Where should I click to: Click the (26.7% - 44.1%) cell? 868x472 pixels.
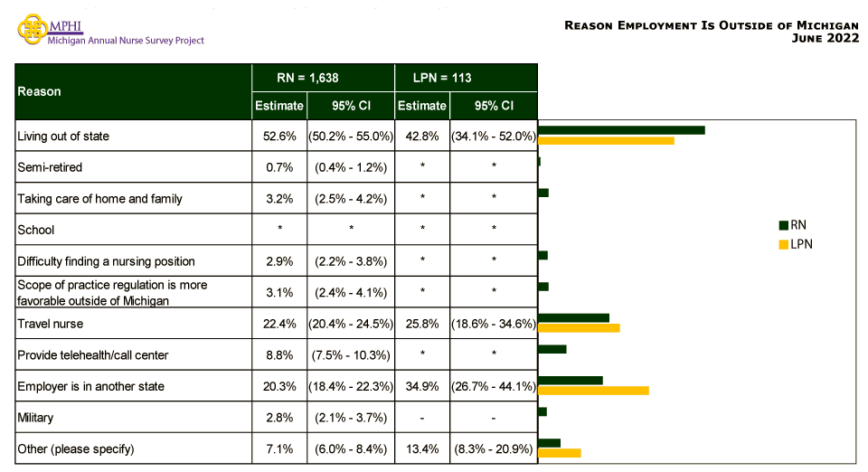(x=494, y=386)
